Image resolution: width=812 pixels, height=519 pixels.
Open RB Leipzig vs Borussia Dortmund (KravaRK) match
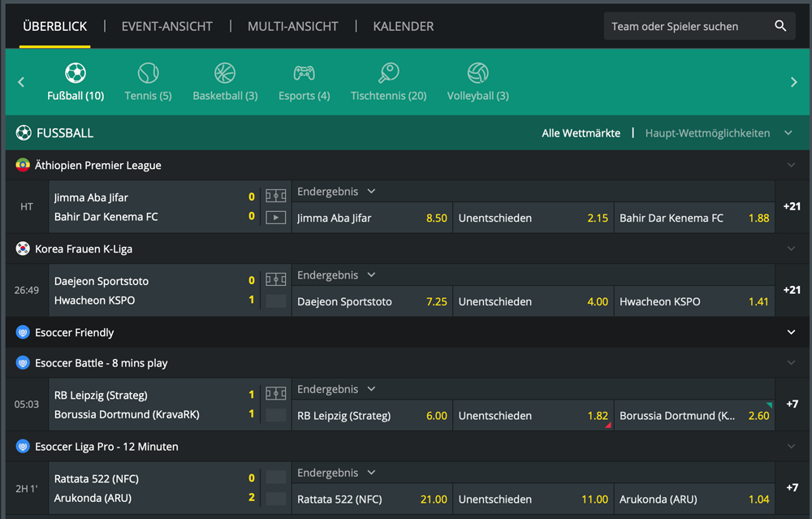(154, 404)
